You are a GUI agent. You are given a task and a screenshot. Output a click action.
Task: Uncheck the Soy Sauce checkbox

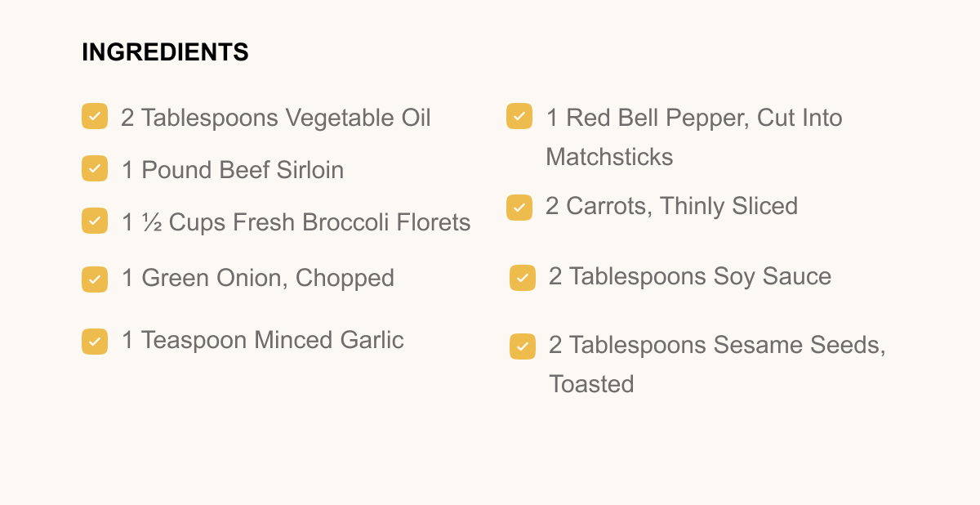(523, 278)
